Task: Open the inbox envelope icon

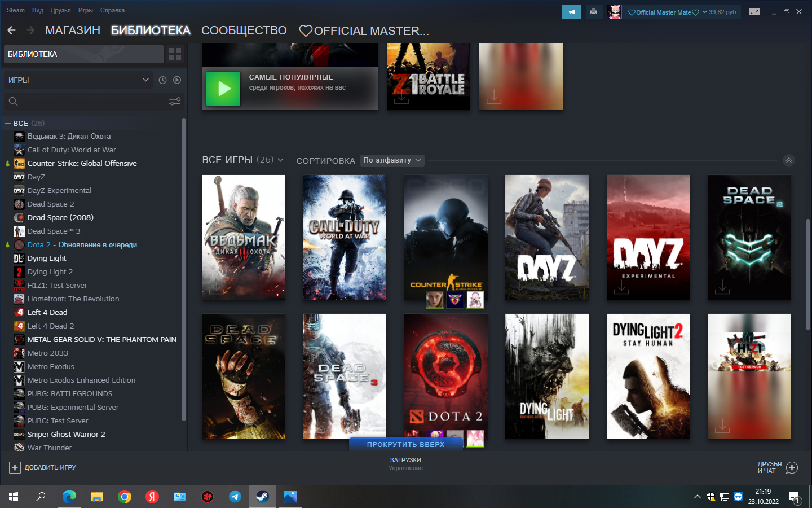Action: pos(594,12)
